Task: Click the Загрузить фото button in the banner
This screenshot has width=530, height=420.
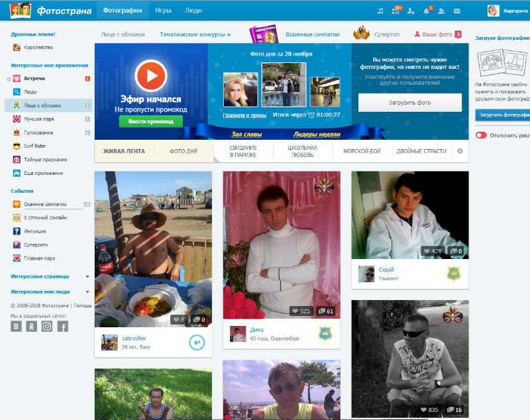Action: tap(409, 103)
